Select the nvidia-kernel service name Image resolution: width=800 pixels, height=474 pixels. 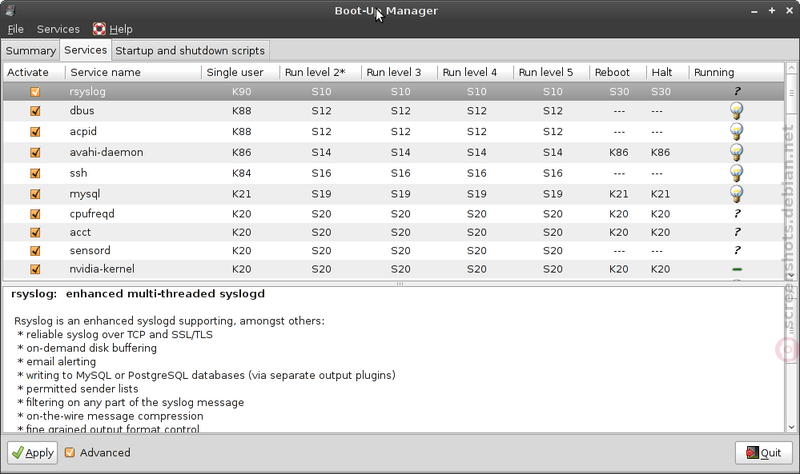(102, 269)
